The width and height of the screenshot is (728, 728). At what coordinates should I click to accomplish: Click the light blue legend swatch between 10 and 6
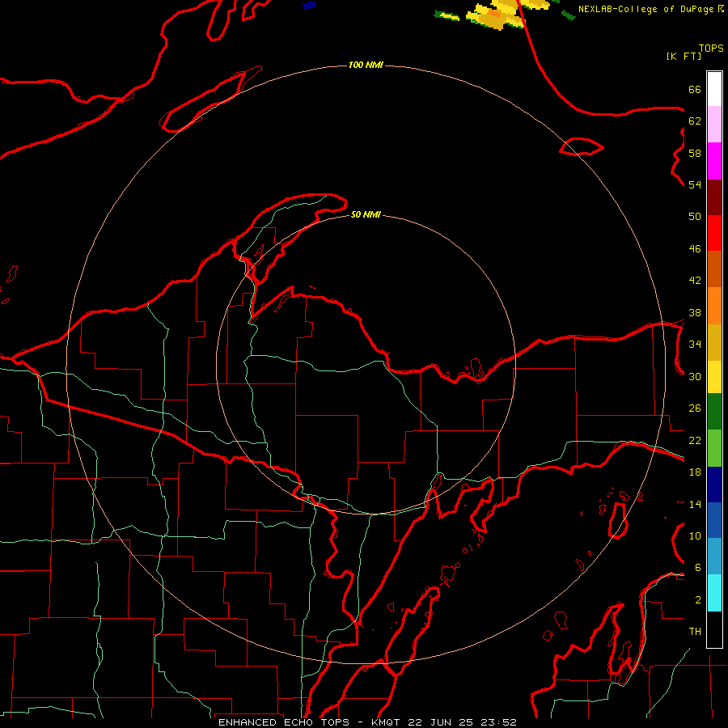pos(714,557)
